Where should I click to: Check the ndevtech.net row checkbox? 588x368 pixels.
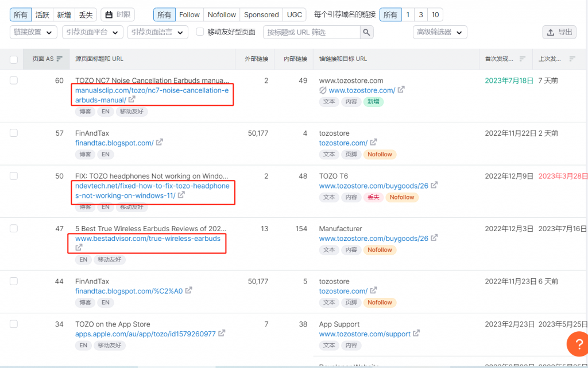(14, 176)
